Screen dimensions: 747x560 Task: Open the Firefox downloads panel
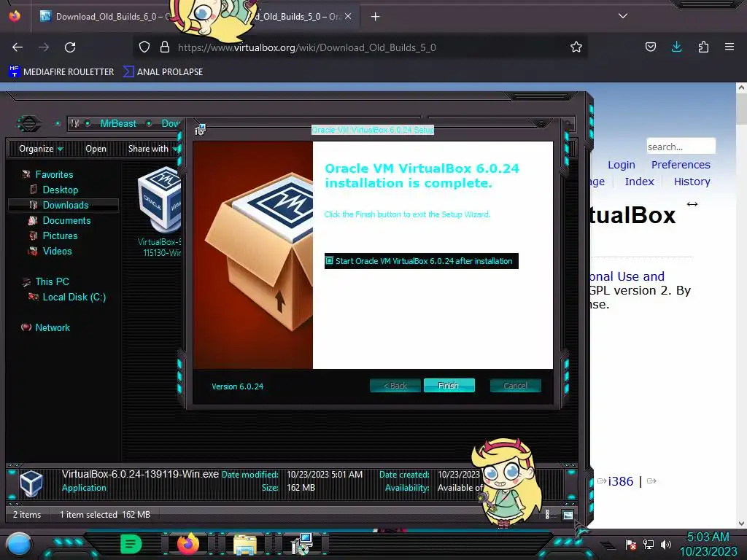(676, 47)
